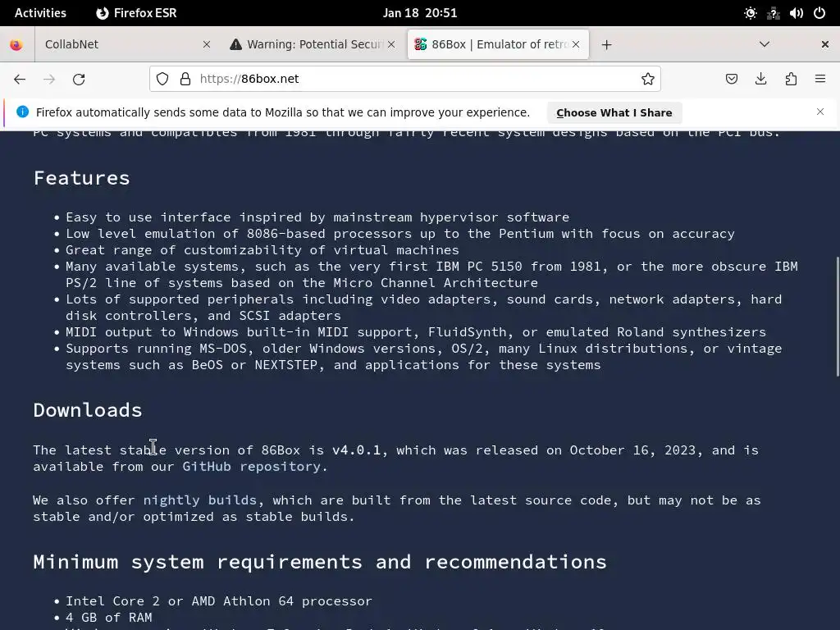Open the GitHub repository link

click(x=251, y=466)
